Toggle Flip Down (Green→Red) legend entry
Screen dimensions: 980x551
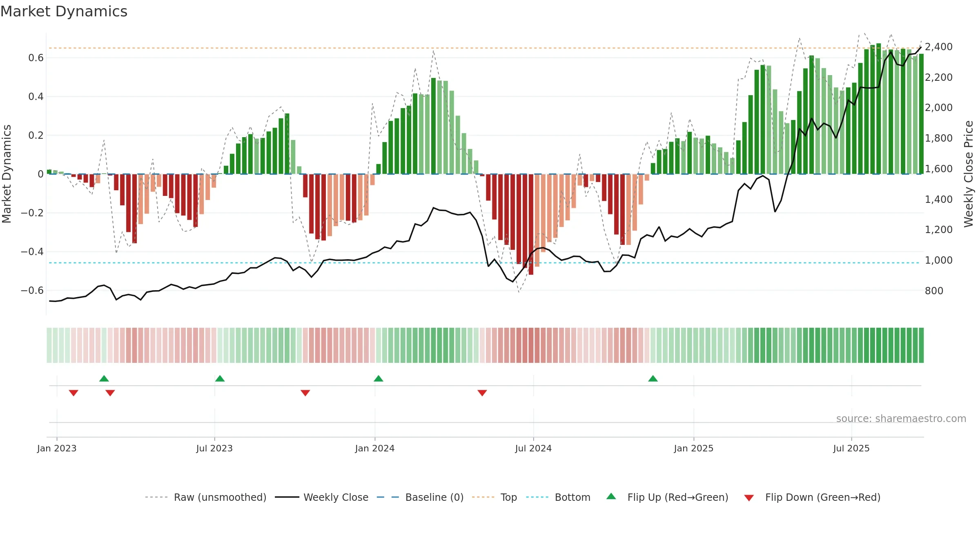(812, 497)
